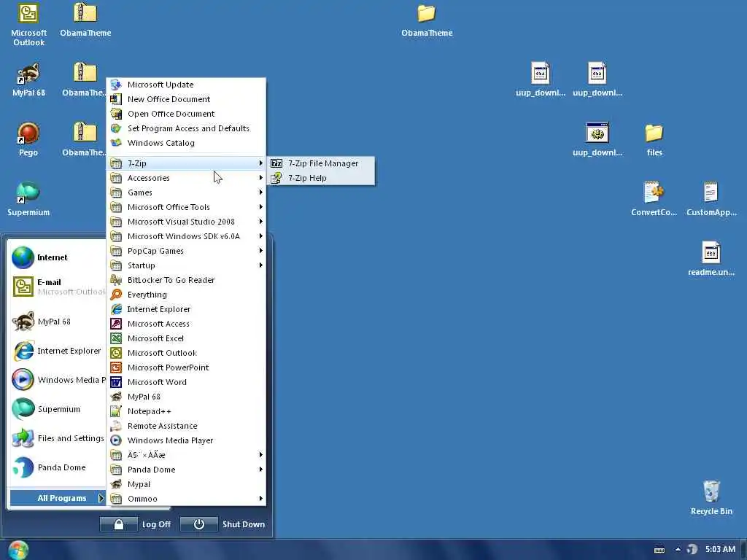
Task: Open Internet Explorer in Start menu left pane
Action: coord(57,351)
